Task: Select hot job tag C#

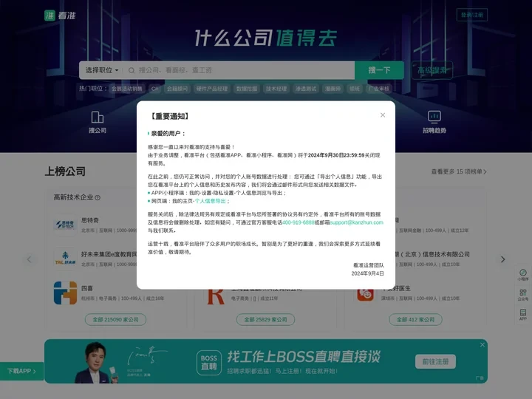Action: click(x=154, y=89)
